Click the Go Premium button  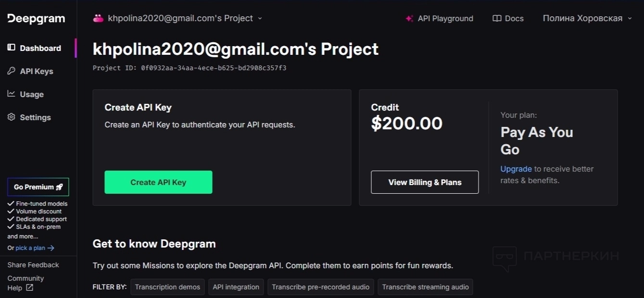point(38,187)
